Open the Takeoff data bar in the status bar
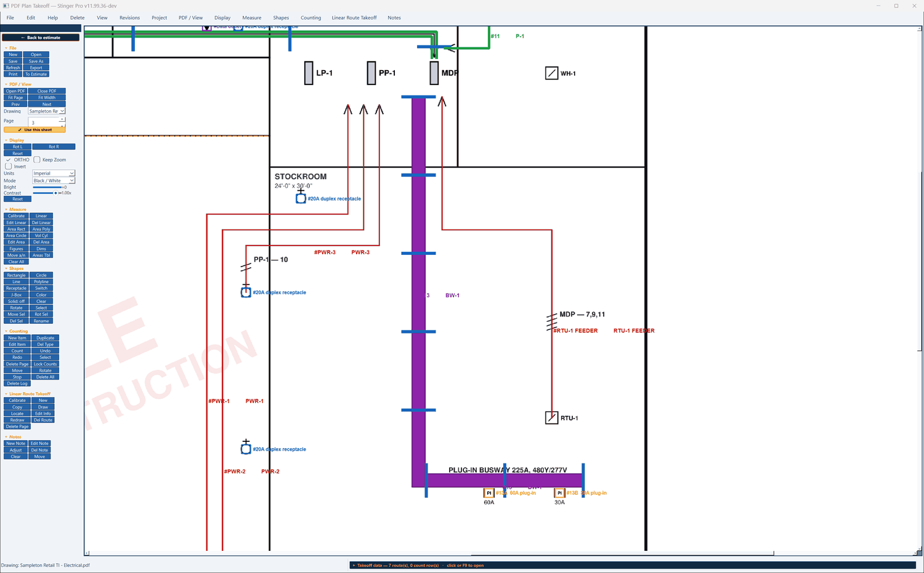 point(633,565)
